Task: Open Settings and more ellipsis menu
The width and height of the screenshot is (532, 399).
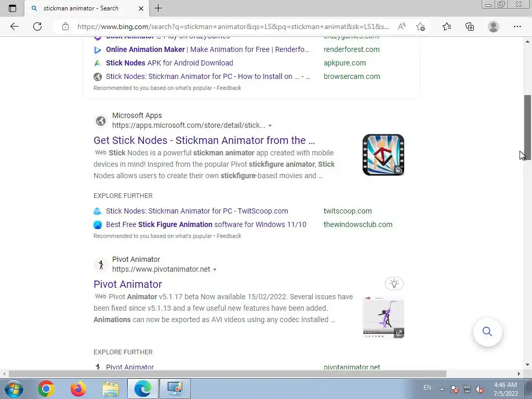Action: pos(517,26)
